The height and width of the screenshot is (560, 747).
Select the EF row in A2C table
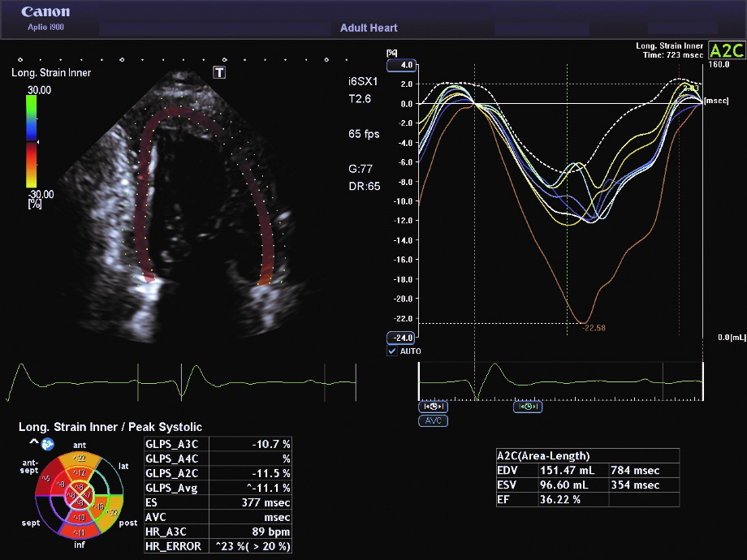coord(587,499)
